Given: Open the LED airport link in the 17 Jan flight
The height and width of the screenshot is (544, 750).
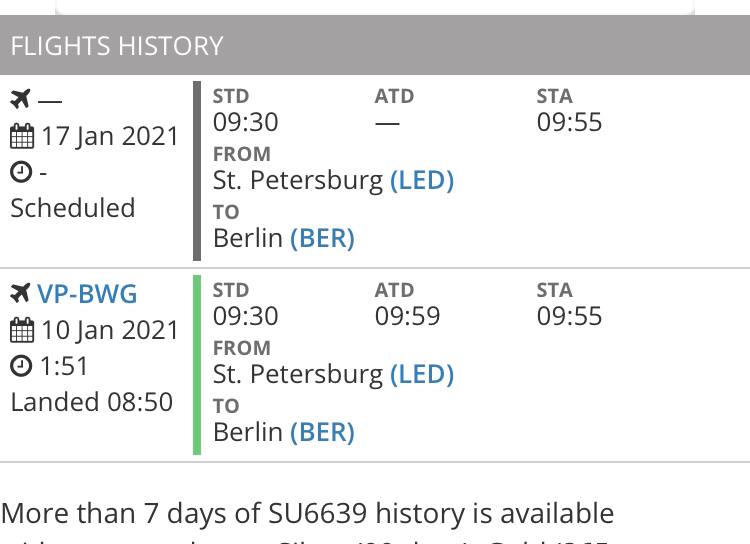Looking at the screenshot, I should point(422,181).
